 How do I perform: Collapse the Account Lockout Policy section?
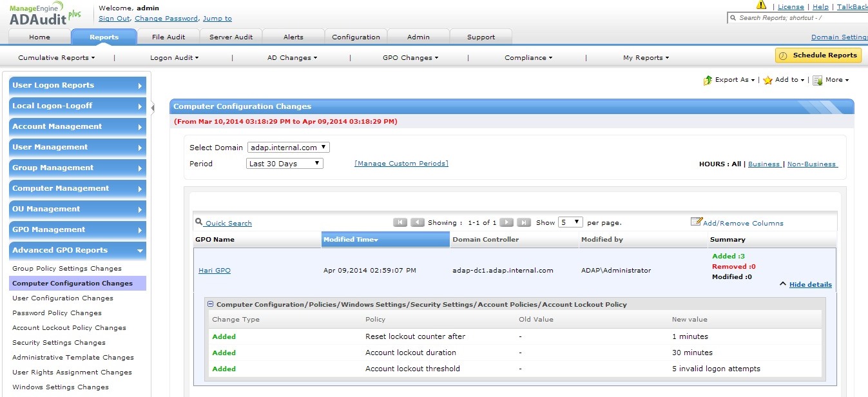(x=211, y=304)
